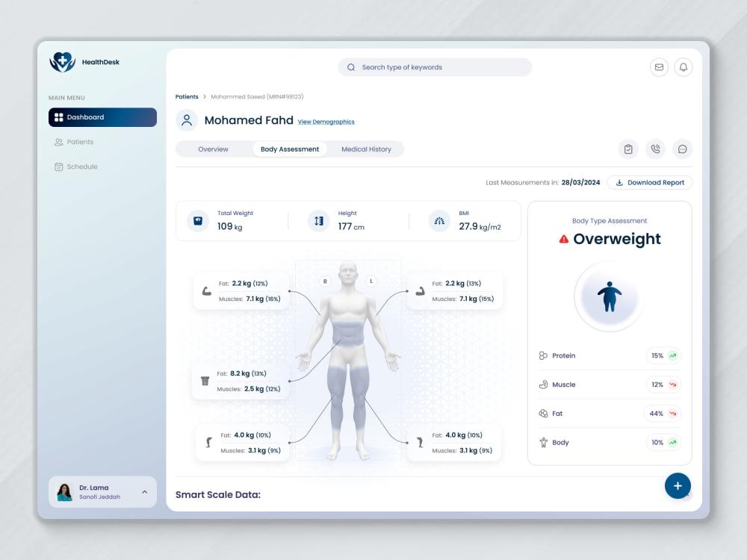Open the chat message icon
747x560 pixels.
tap(682, 149)
